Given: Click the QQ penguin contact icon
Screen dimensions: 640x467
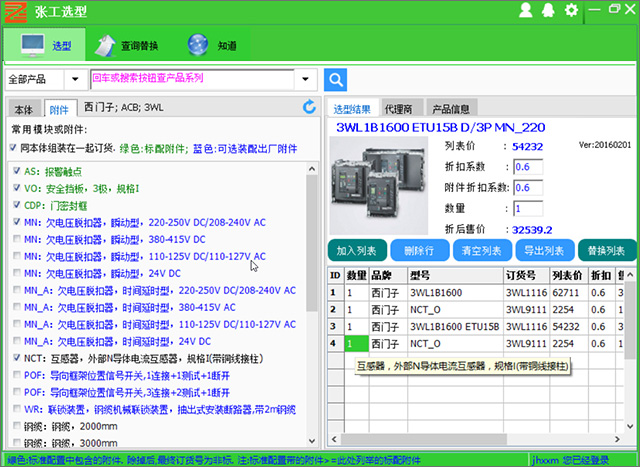Looking at the screenshot, I should click(x=549, y=10).
